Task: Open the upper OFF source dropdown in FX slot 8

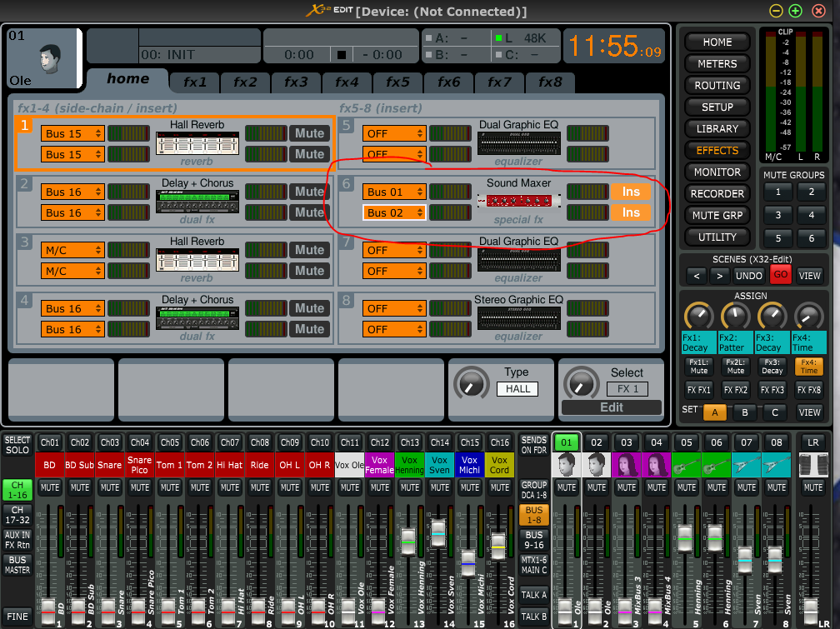Action: tap(394, 308)
